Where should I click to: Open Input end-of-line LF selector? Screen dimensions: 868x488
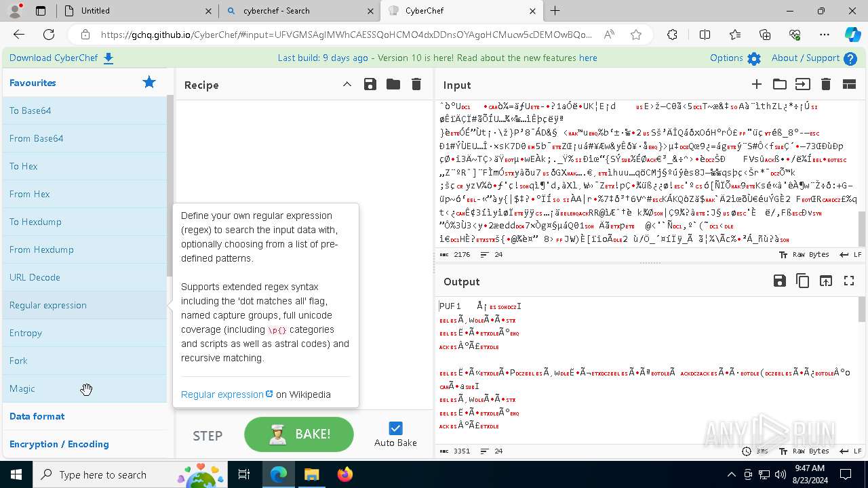pos(850,254)
